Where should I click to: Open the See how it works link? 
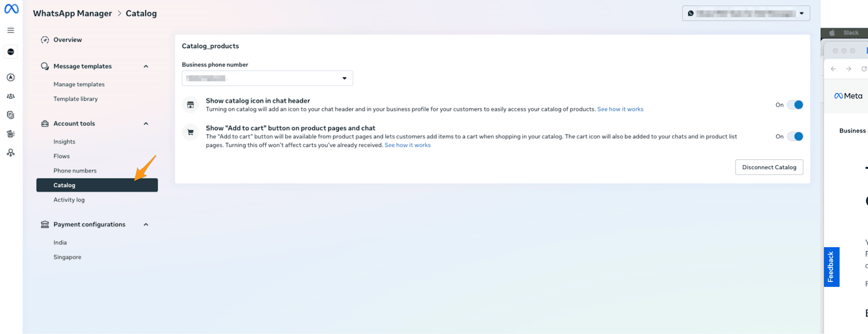(620, 109)
